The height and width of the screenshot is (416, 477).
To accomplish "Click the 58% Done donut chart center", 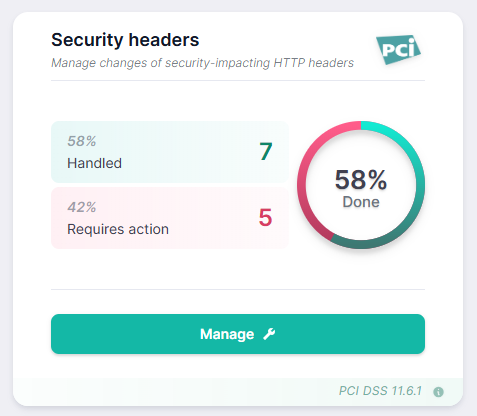I will coord(361,185).
